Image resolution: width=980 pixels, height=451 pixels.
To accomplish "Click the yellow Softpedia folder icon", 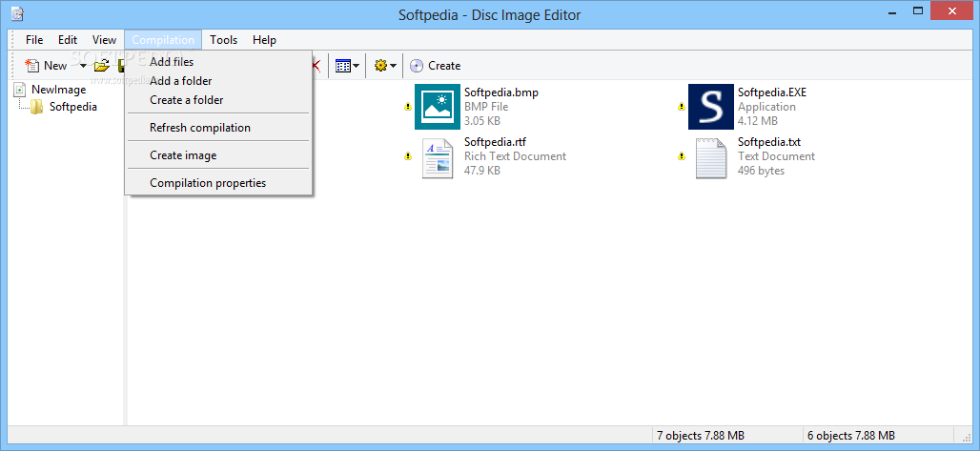I will point(37,107).
